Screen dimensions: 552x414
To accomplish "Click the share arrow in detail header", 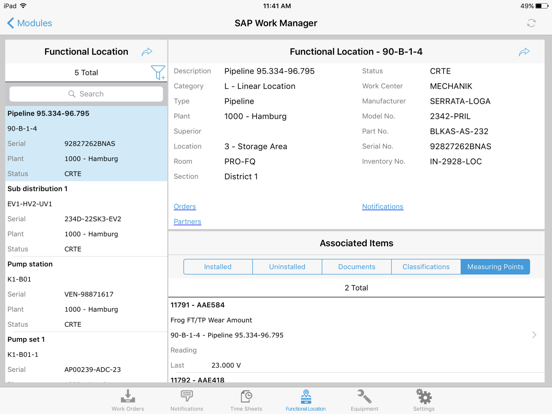I will [x=524, y=52].
